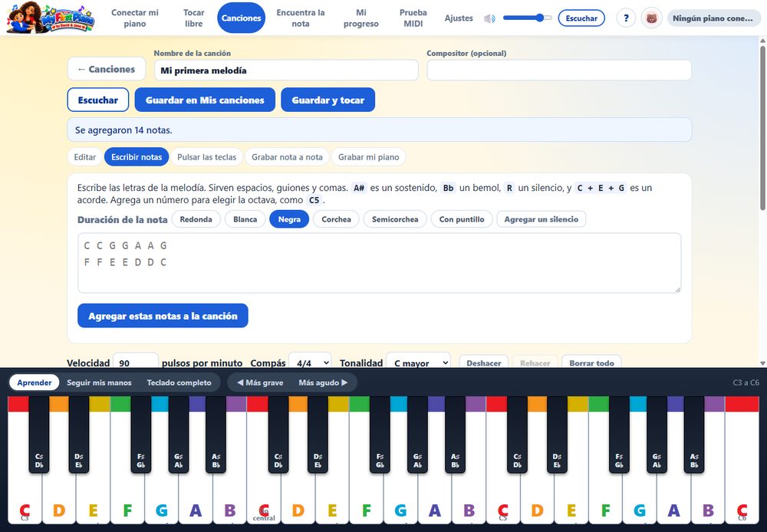767x532 pixels.
Task: Go back via ← Canciones button
Action: 107,69
